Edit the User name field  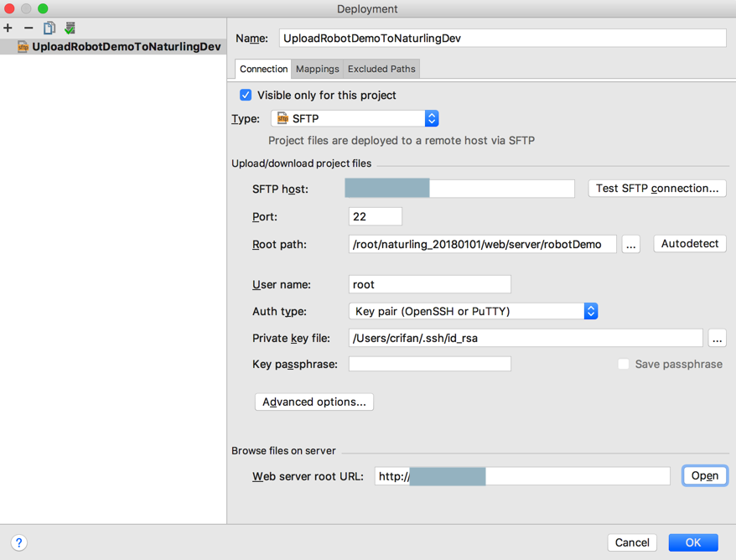click(x=429, y=284)
